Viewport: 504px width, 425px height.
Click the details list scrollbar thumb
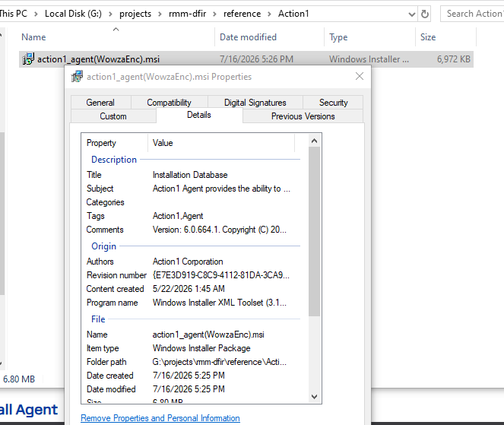click(x=315, y=231)
